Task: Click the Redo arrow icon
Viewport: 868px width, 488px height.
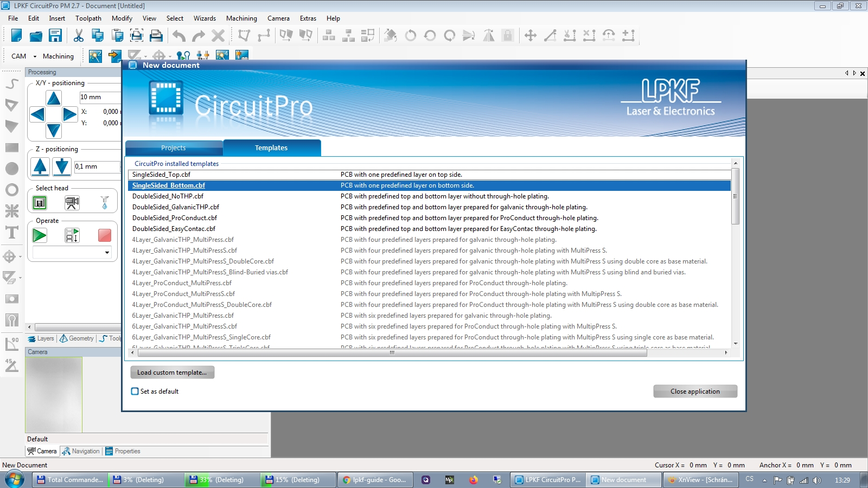Action: (x=199, y=36)
